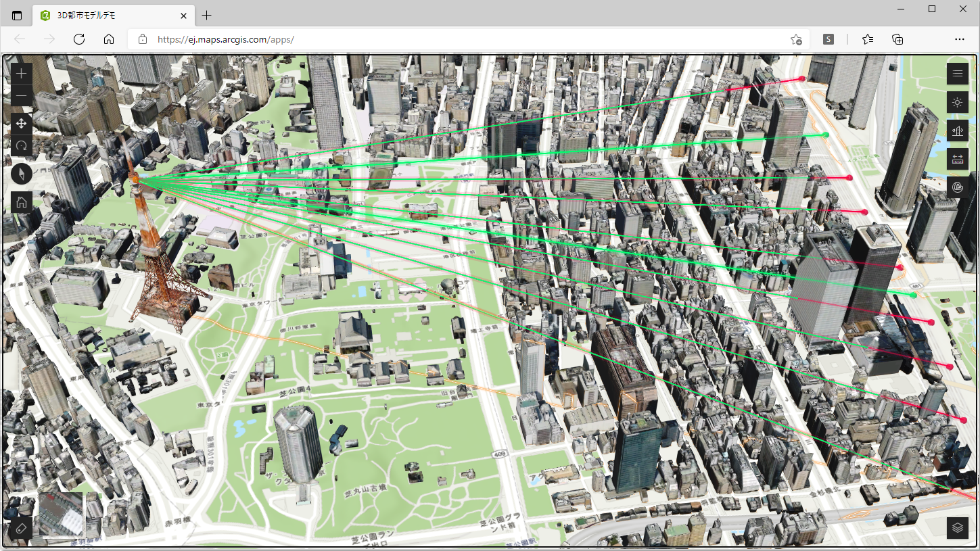Expand the menu list panel
This screenshot has height=551, width=980.
click(957, 74)
